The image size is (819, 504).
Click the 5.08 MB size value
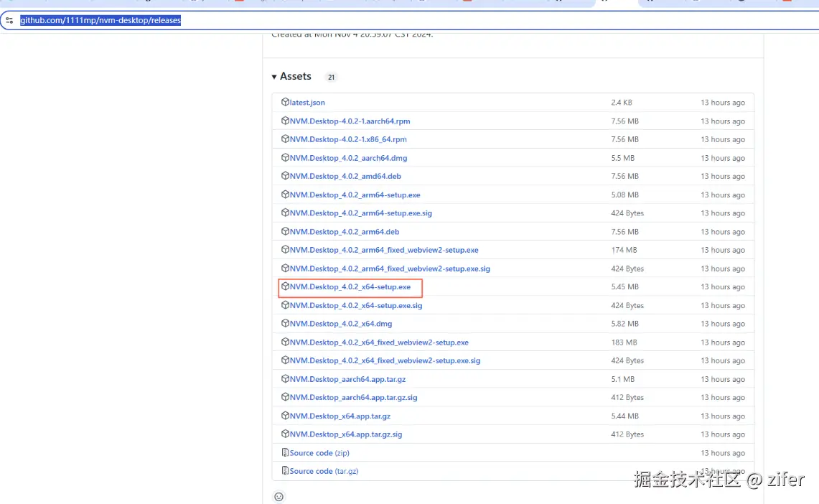click(624, 195)
